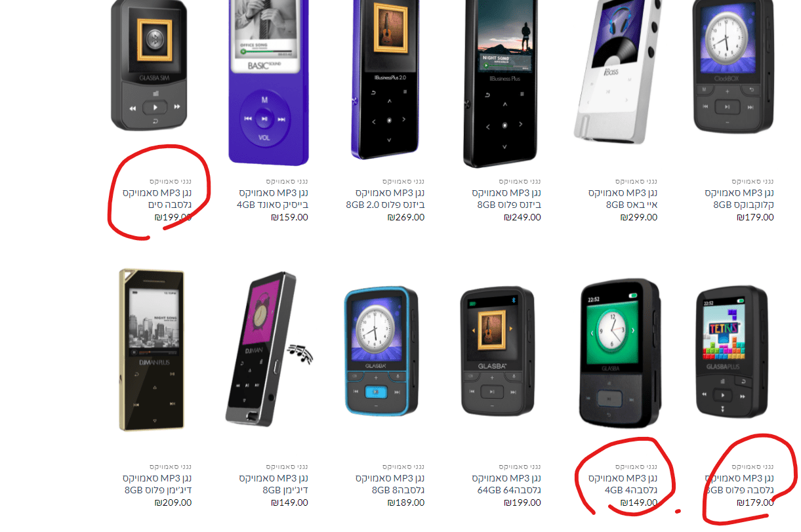Open the Glasba SIM player image
801x532 pixels.
149,66
